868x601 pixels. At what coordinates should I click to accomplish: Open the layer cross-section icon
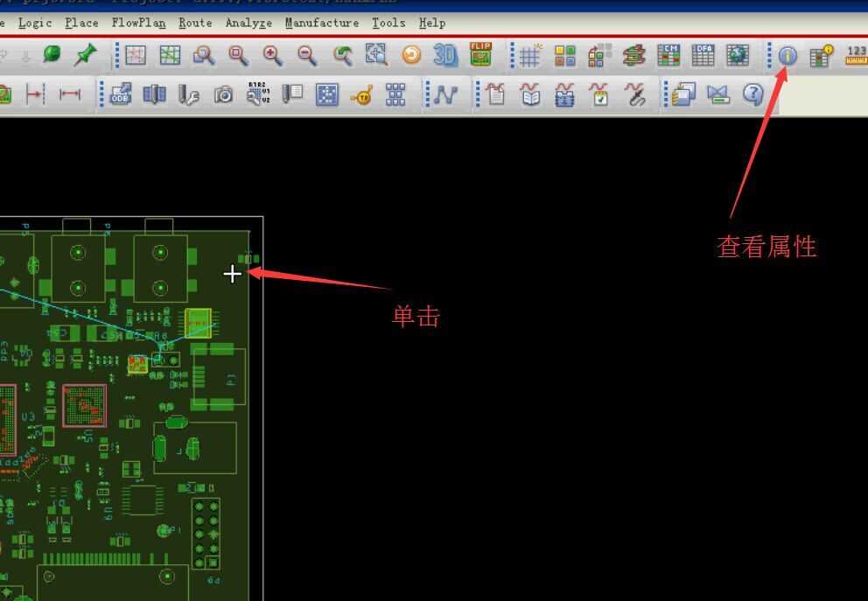click(633, 55)
